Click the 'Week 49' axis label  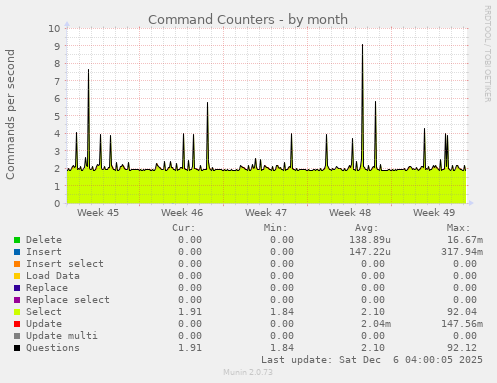434,213
